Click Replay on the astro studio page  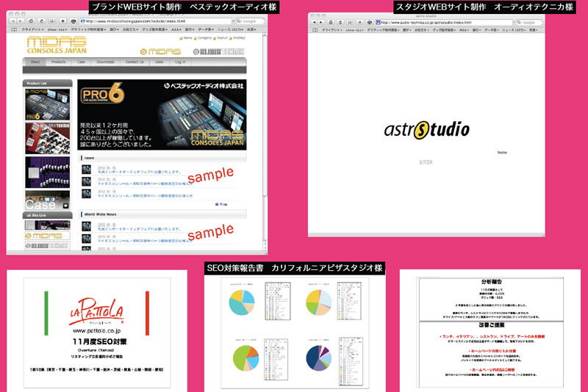coord(502,153)
